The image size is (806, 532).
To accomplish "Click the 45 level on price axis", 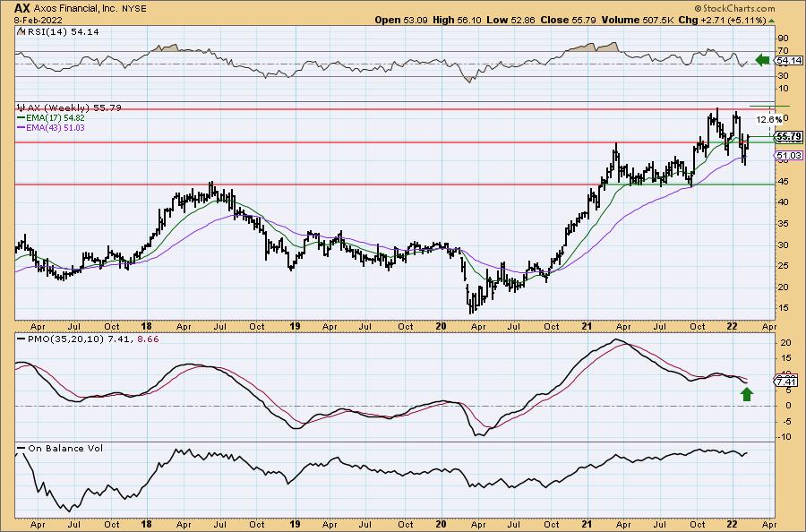I will tap(783, 181).
